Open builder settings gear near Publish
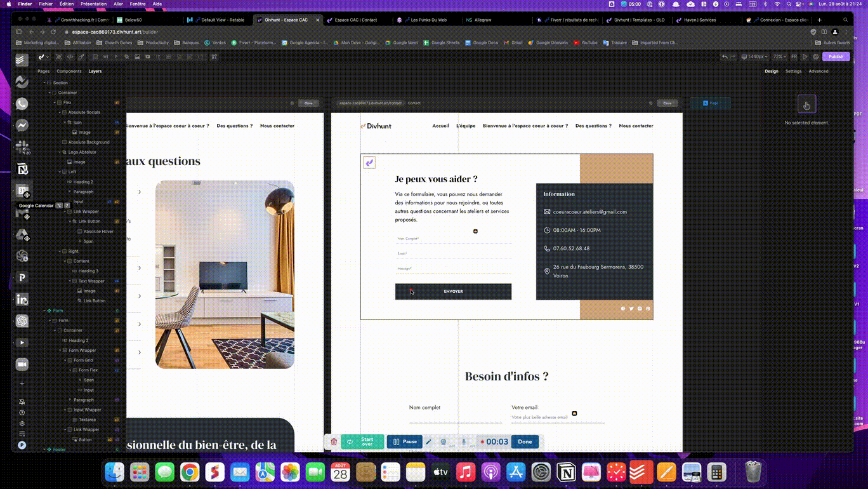This screenshot has height=489, width=868. (x=816, y=57)
